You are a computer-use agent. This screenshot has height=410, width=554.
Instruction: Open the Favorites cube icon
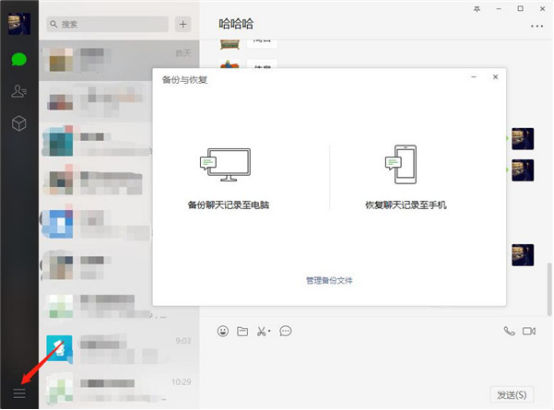click(19, 123)
